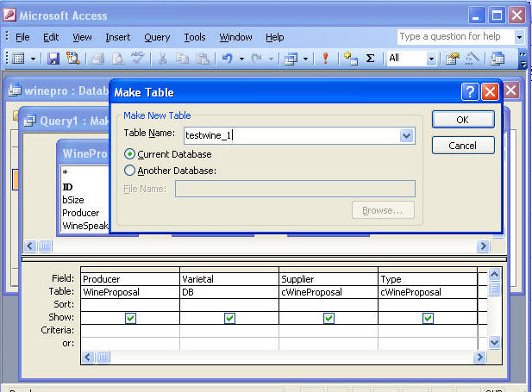The width and height of the screenshot is (532, 392).
Task: Run the query with exclamation icon
Action: tap(325, 59)
